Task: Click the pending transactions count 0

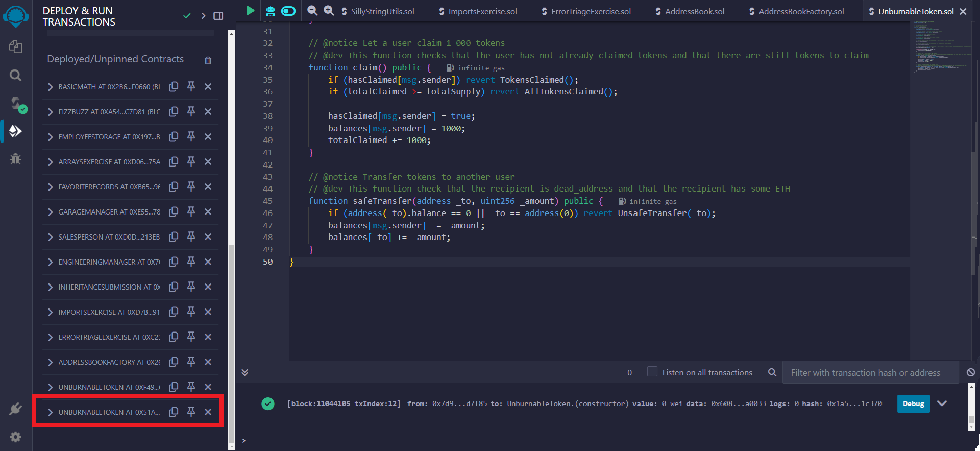Action: (629, 372)
